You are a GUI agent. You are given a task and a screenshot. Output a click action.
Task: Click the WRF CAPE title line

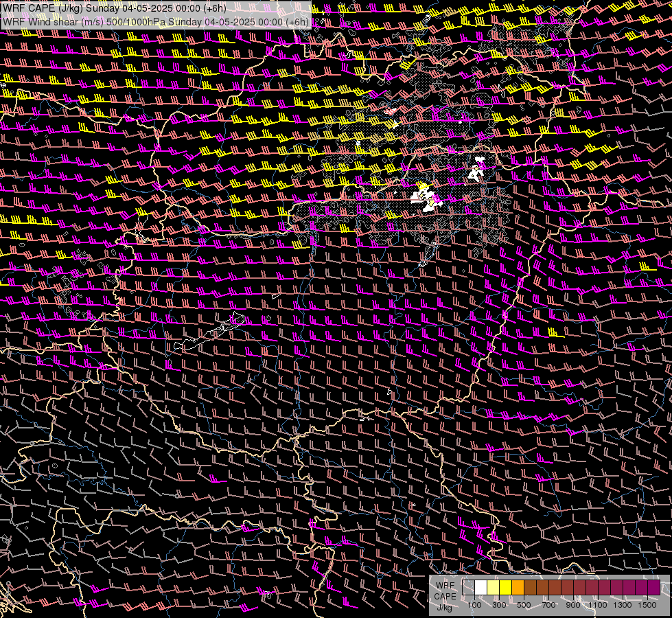click(115, 8)
